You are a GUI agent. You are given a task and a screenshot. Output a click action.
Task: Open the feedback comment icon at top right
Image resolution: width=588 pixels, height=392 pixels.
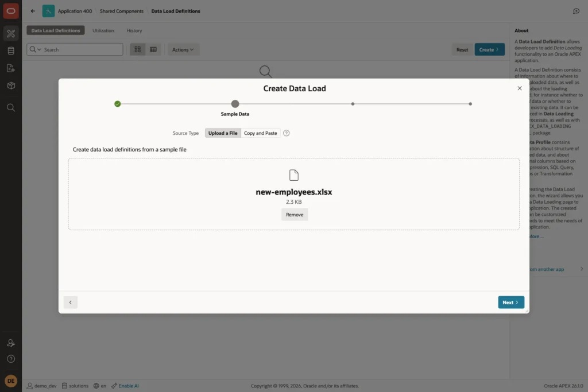577,11
